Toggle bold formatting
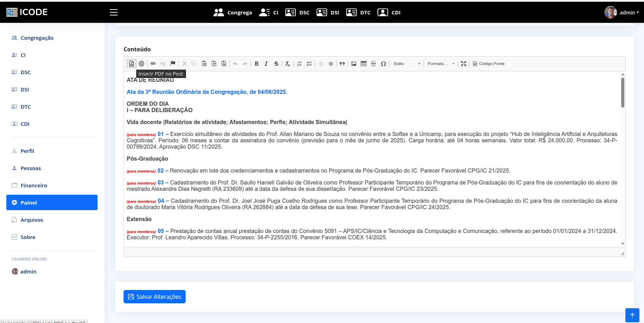The height and width of the screenshot is (323, 644). tap(257, 64)
